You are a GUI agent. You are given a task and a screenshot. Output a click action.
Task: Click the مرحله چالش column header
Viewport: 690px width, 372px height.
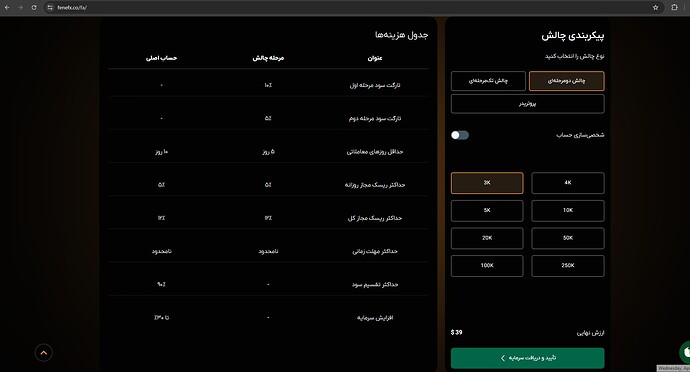click(x=268, y=58)
